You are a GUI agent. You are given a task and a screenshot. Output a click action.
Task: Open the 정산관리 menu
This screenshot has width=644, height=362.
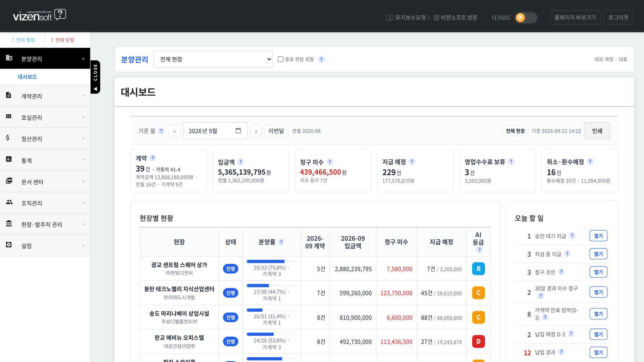tap(45, 138)
